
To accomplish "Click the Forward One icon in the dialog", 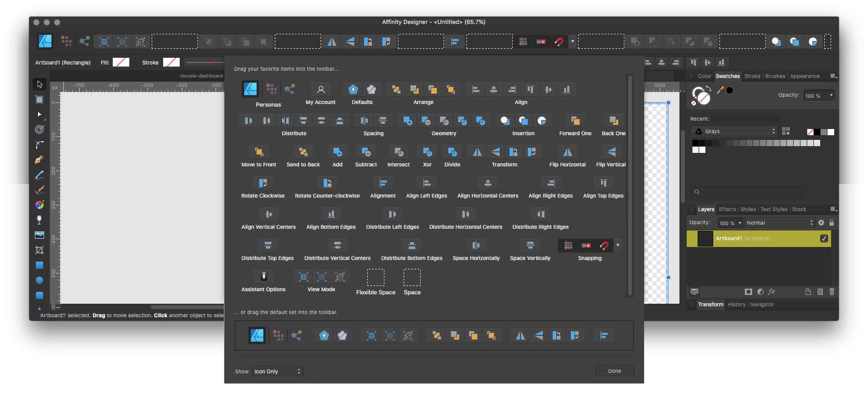I will click(576, 121).
